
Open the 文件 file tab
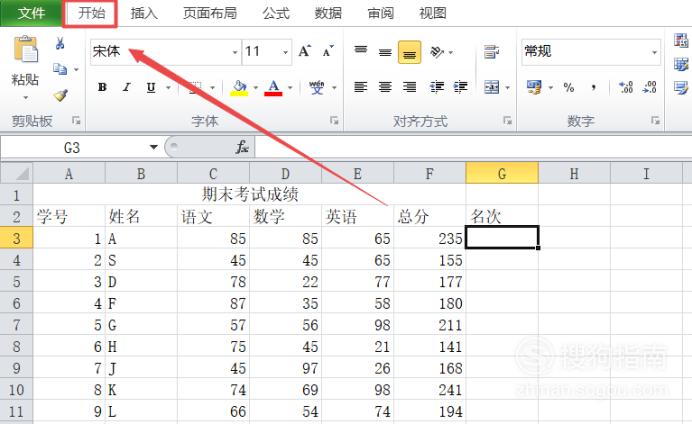[x=31, y=13]
